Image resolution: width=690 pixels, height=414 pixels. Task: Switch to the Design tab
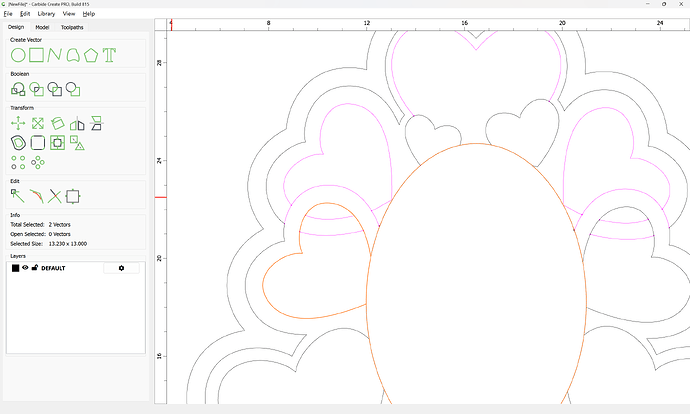tap(16, 27)
